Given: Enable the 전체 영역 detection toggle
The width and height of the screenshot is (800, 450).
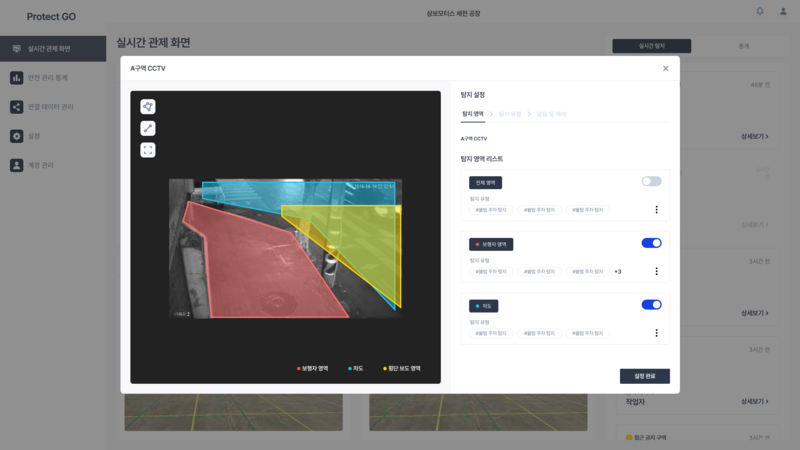Looking at the screenshot, I should (x=652, y=181).
